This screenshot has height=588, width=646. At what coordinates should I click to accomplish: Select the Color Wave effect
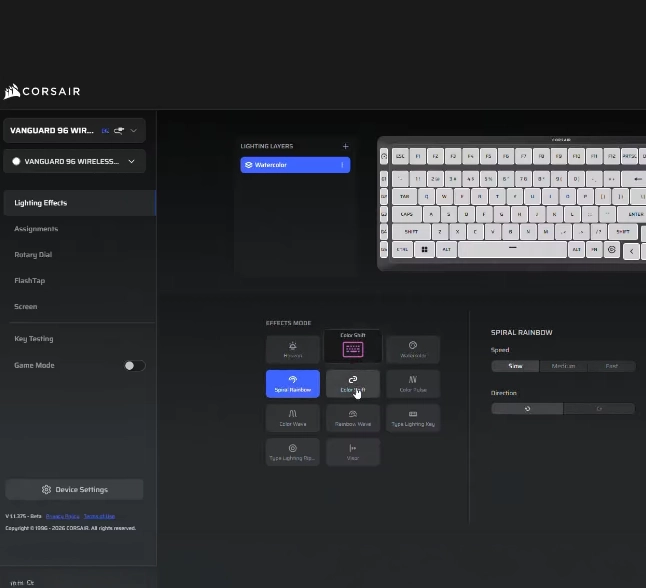[x=293, y=418]
